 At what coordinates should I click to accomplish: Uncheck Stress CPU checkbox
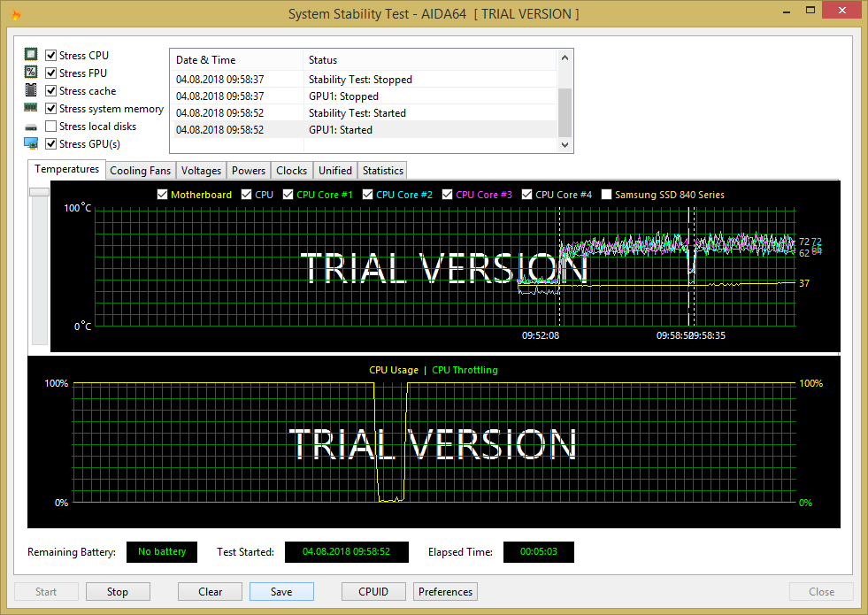pyautogui.click(x=51, y=56)
